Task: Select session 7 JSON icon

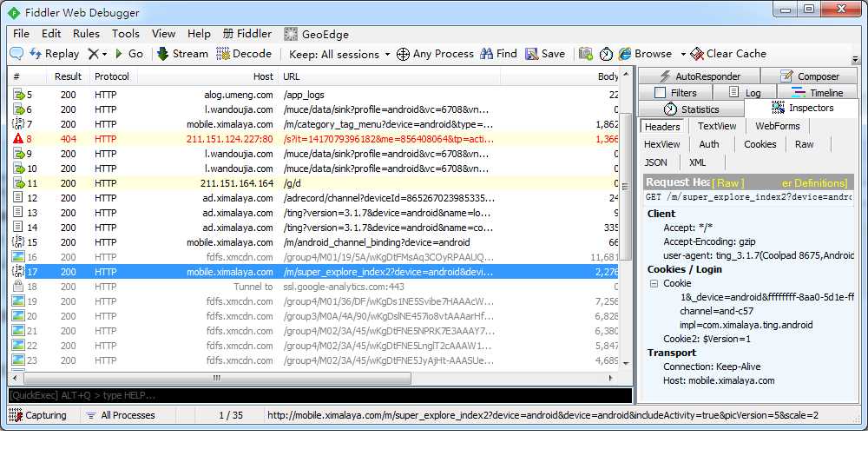Action: [18, 124]
